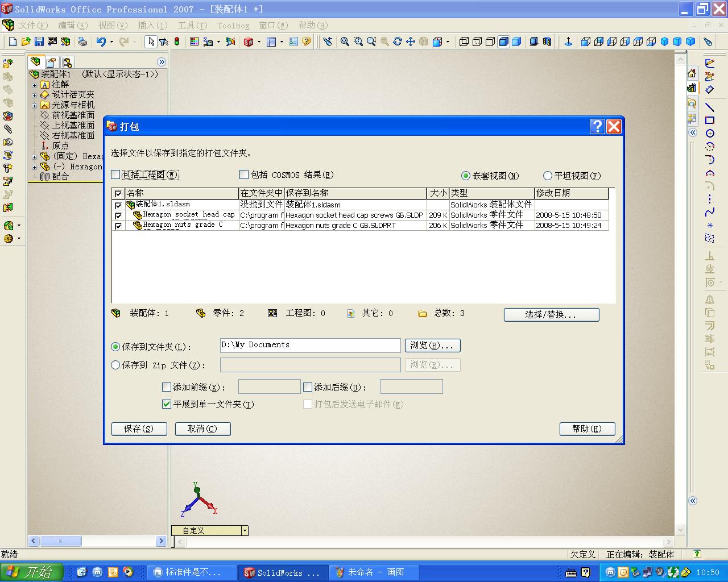The height and width of the screenshot is (582, 728).
Task: Select the 平坦视图 radio button
Action: tap(548, 176)
